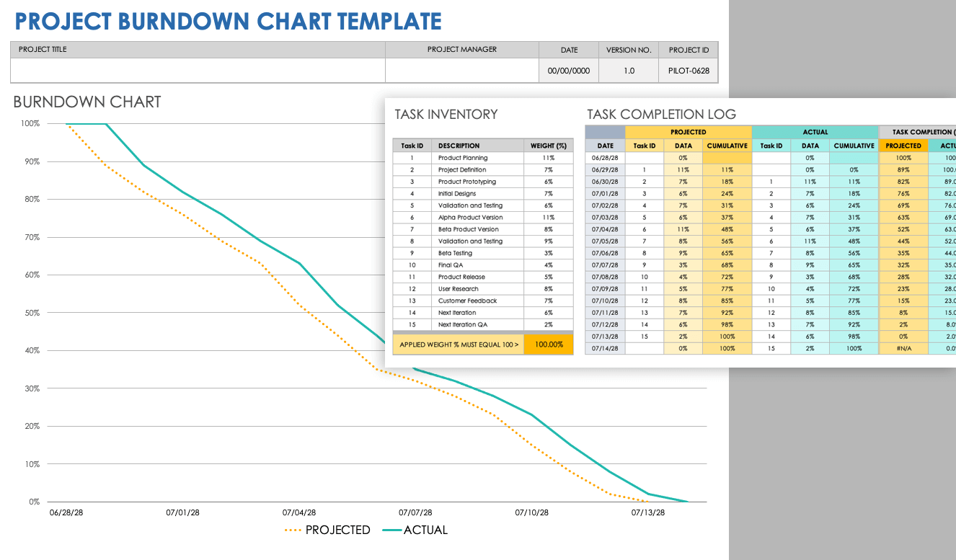Click the empty Project Title entry cell

coord(198,71)
